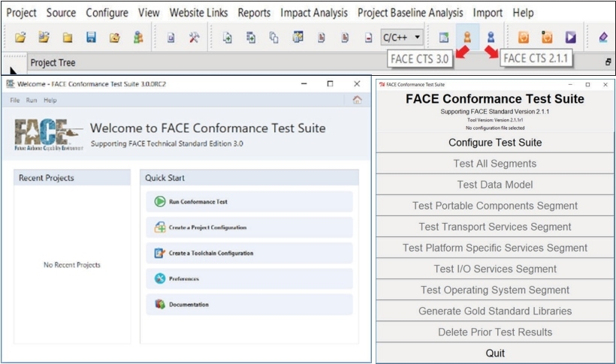Click the orange square icon with dark corner dot
This screenshot has height=364, width=616.
pos(547,38)
